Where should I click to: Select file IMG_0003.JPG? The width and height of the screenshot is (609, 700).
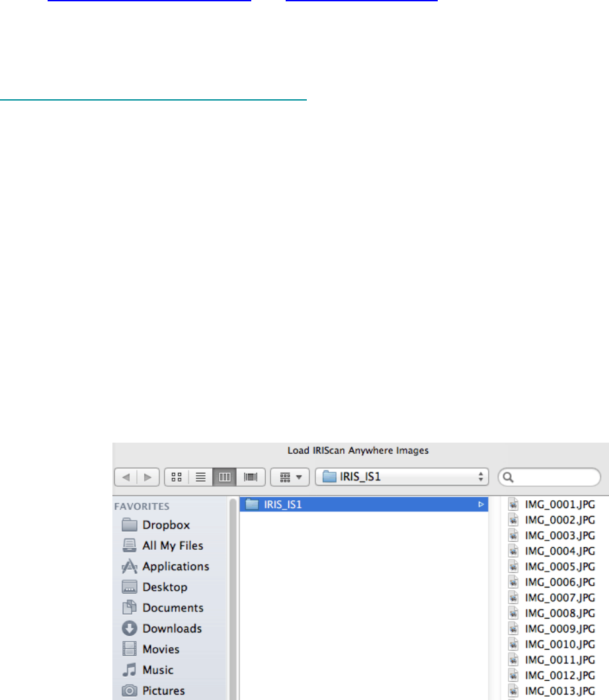552,535
